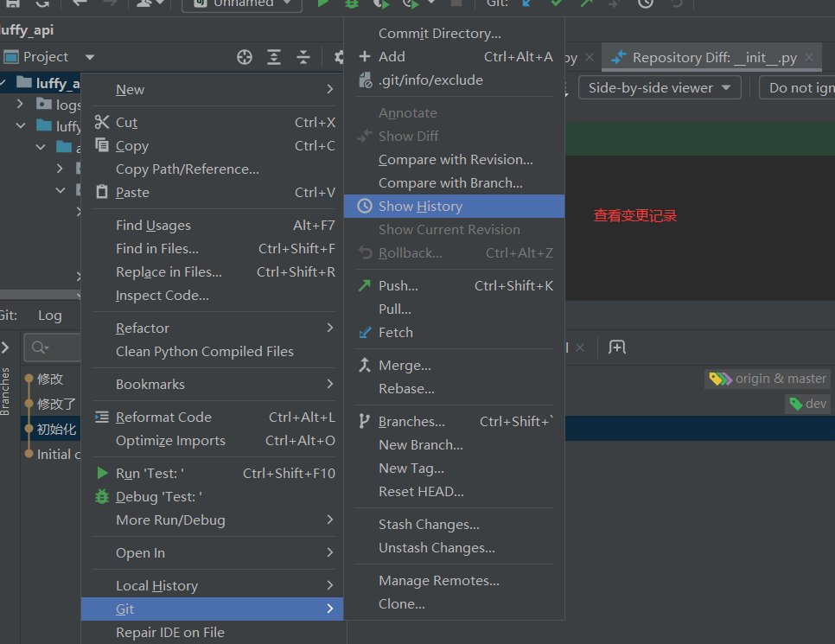The width and height of the screenshot is (835, 644).
Task: Open the Side-by-side viewer dropdown
Action: [x=660, y=87]
